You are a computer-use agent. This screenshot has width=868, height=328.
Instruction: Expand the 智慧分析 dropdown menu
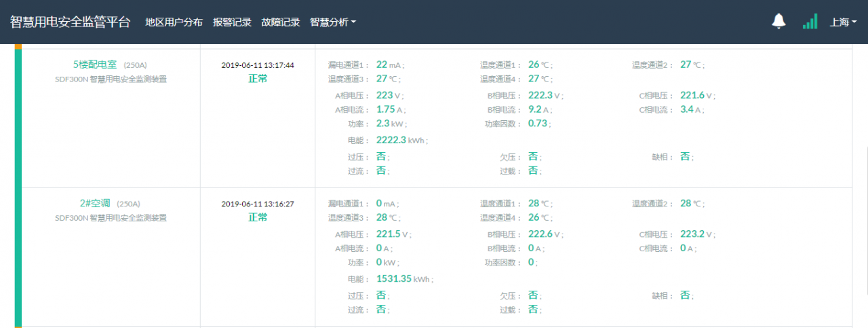pos(332,22)
